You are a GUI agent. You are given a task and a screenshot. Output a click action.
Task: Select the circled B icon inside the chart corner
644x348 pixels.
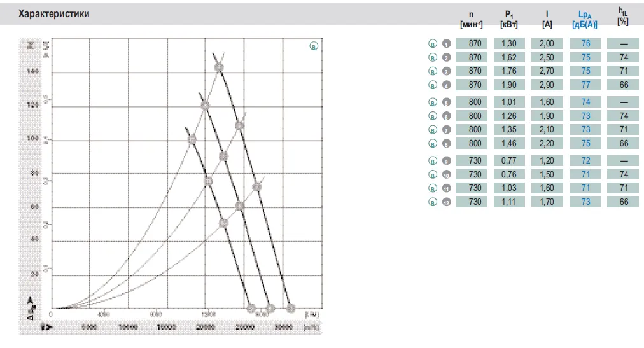click(314, 46)
